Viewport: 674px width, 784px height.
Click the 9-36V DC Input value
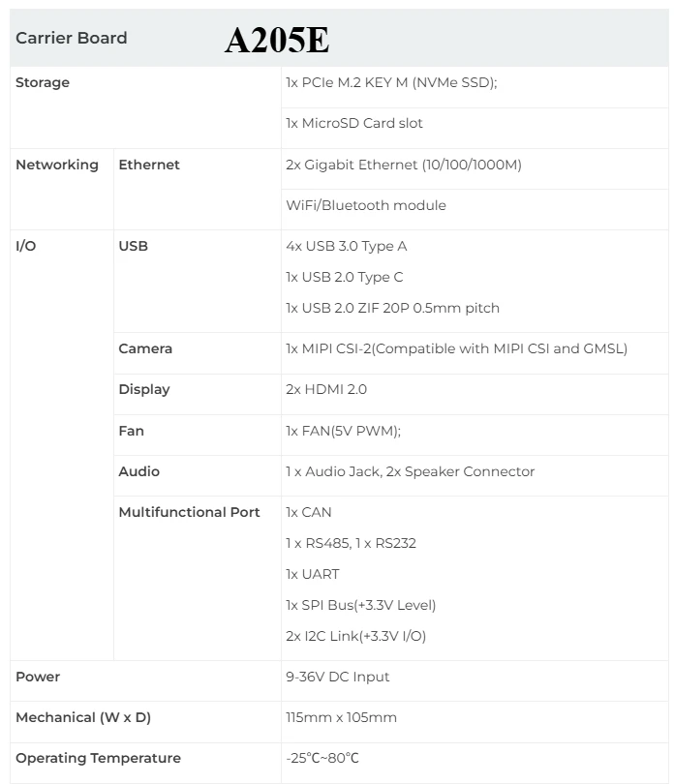pyautogui.click(x=338, y=677)
